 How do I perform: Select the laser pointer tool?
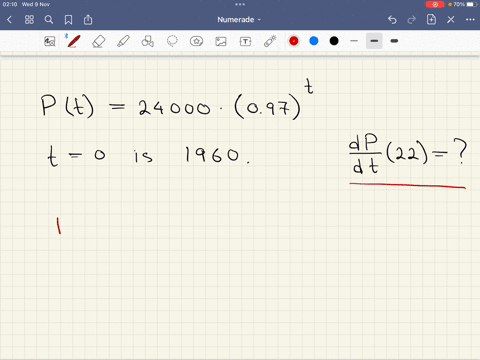pos(270,41)
